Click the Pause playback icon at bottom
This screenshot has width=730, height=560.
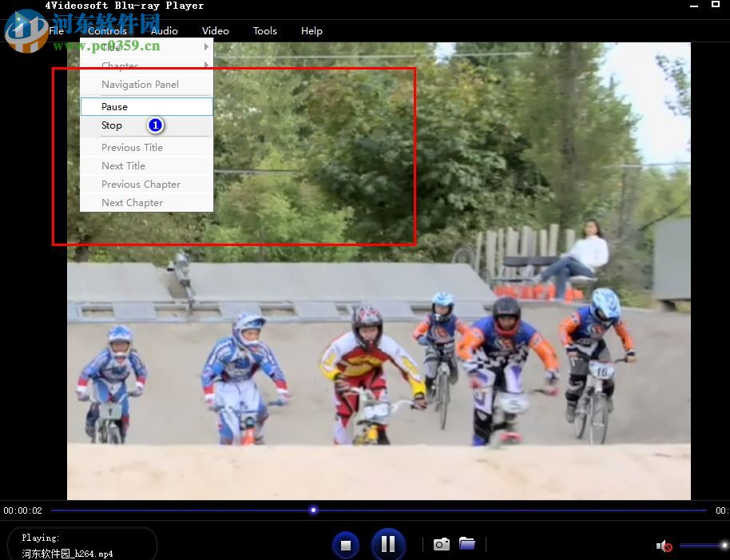coord(388,543)
